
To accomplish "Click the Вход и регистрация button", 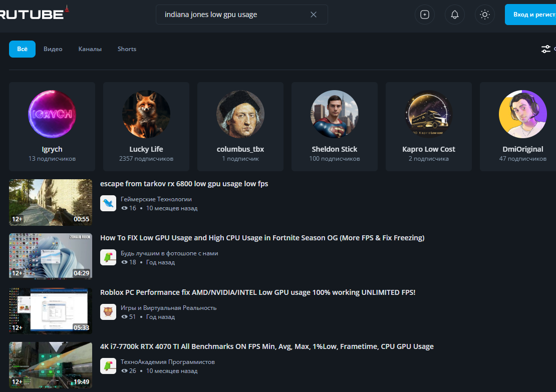I will point(530,15).
